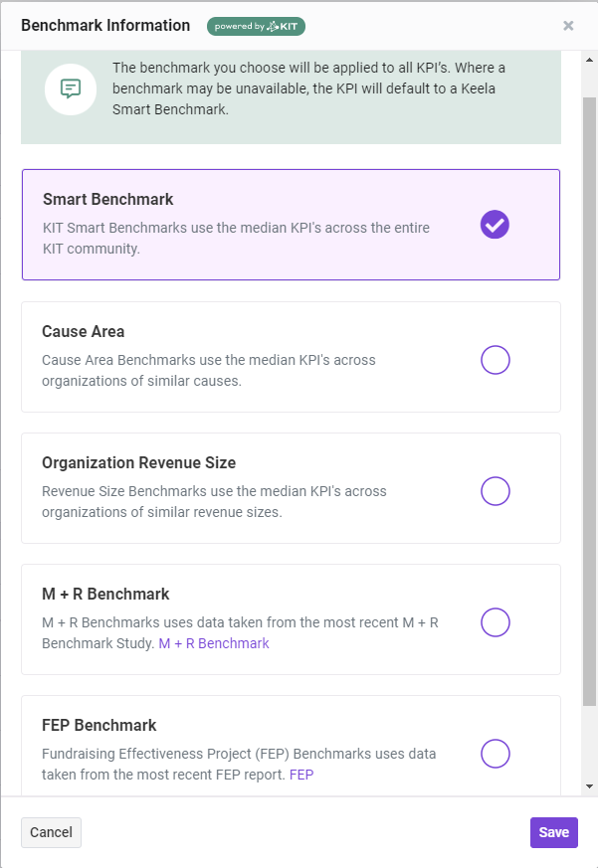598x868 pixels.
Task: Click the Cause Area heading
Action: click(84, 331)
